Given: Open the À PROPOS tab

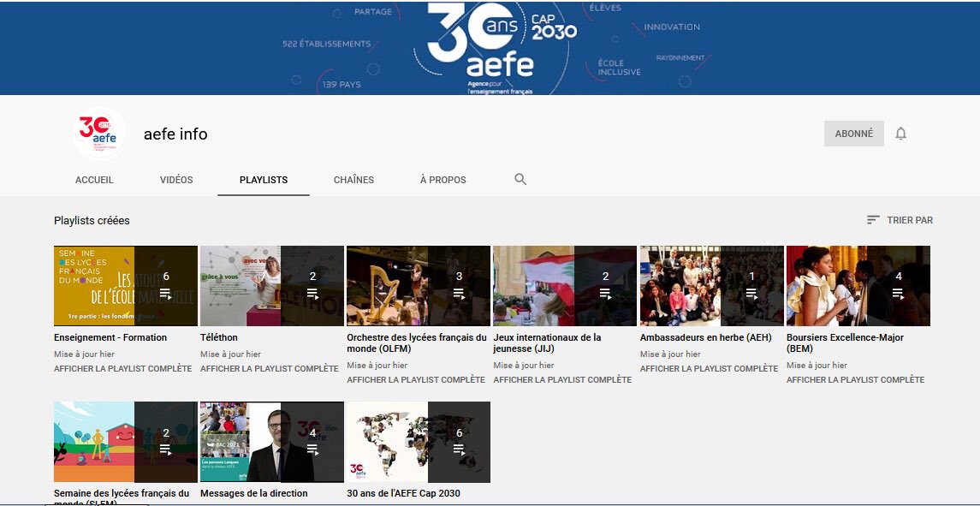Looking at the screenshot, I should click(443, 180).
